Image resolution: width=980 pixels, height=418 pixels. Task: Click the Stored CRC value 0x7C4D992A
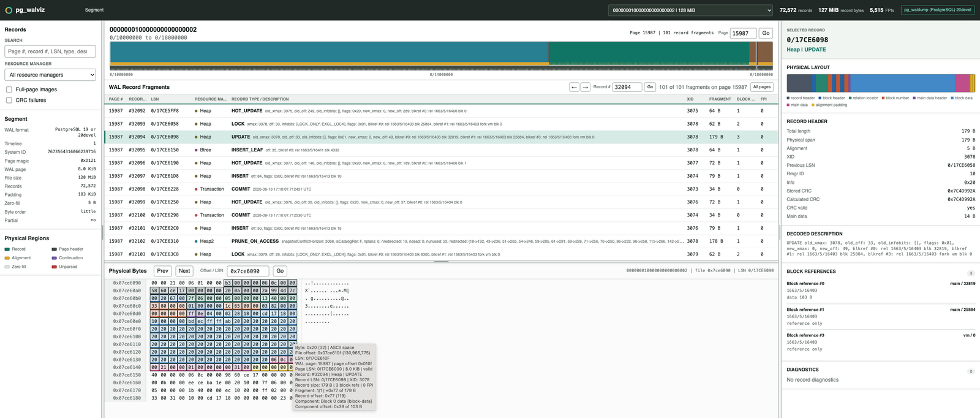tap(961, 191)
